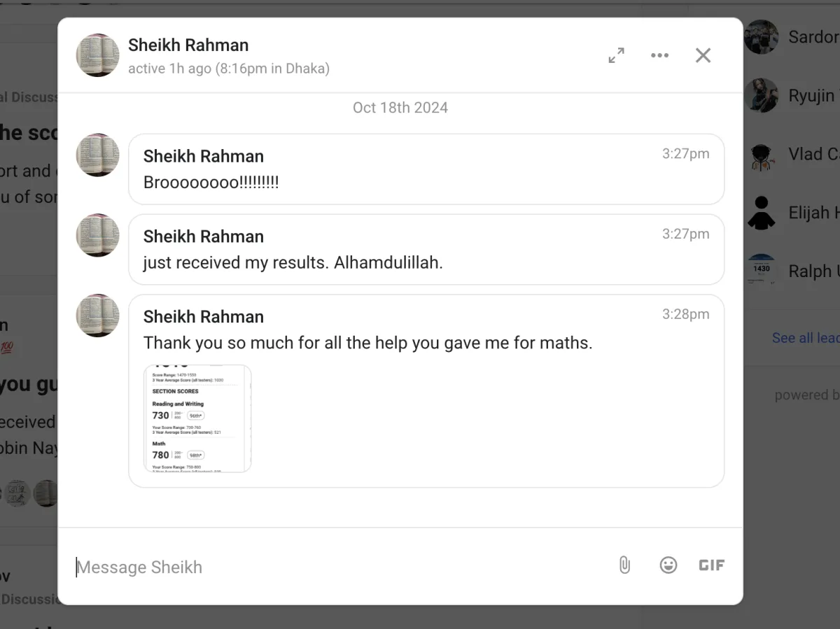The height and width of the screenshot is (629, 840).
Task: Open the three-dot more options menu
Action: point(659,56)
